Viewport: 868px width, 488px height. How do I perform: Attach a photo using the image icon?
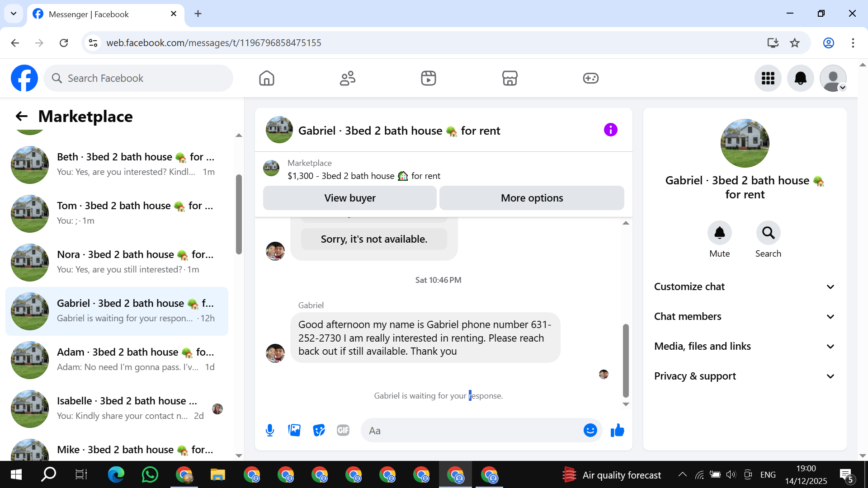pyautogui.click(x=294, y=430)
